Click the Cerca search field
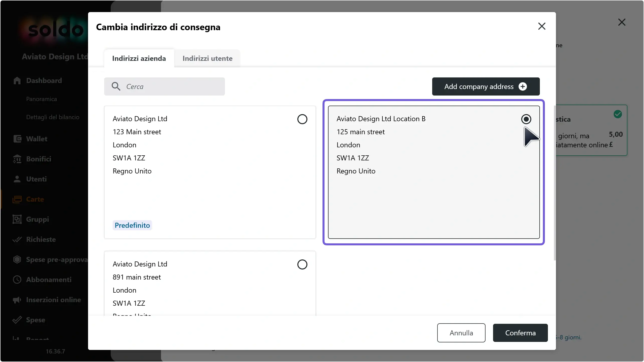Viewport: 644px width, 362px height. point(165,86)
